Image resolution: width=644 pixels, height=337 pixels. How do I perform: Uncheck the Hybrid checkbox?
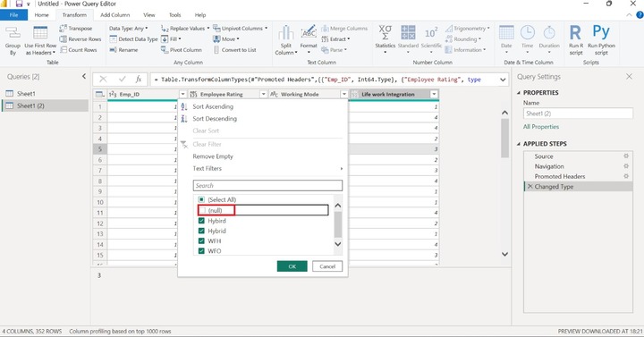click(201, 231)
